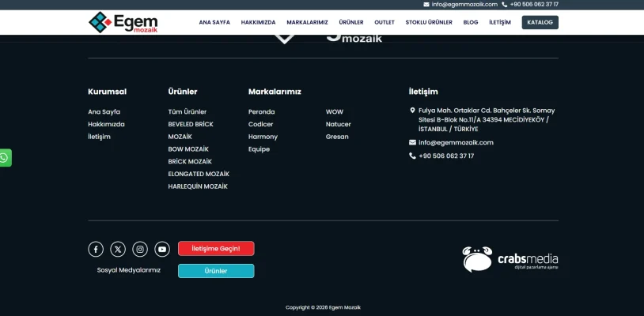
Task: Open WOW brand link
Action: click(335, 112)
